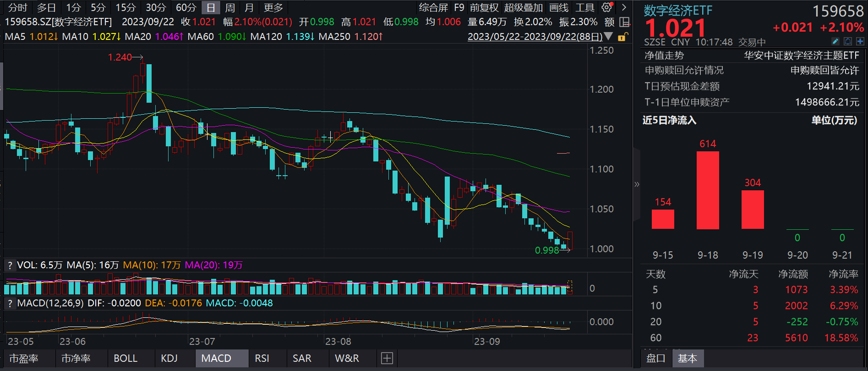Click the date range 2023/05/22-2023/09/22 link
This screenshot has height=371, width=868.
click(535, 37)
